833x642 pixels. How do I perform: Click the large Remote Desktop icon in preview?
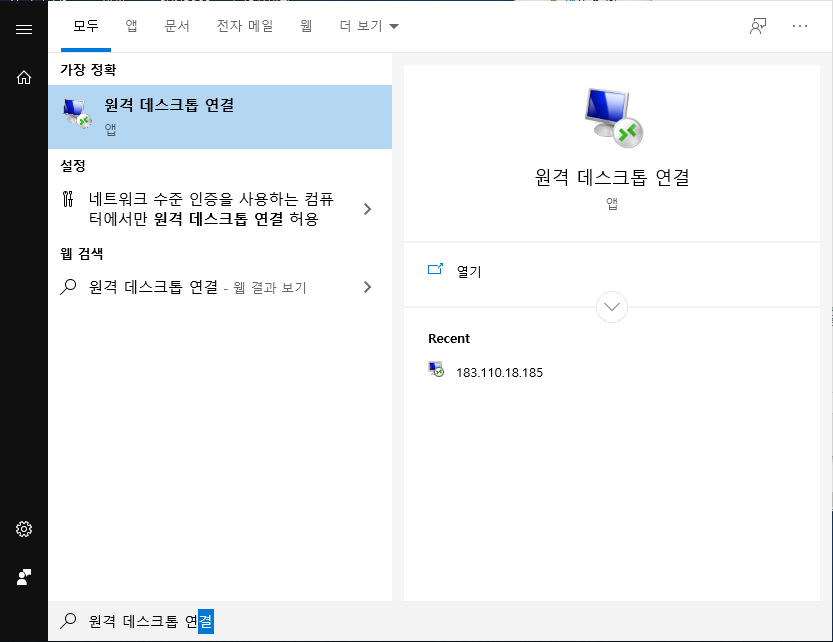pyautogui.click(x=613, y=118)
